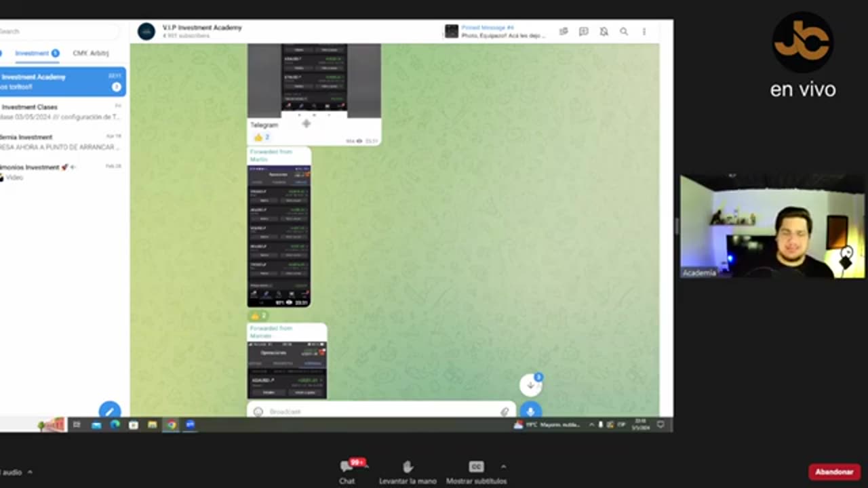Click the search-in-chat magnifier icon

(x=624, y=31)
